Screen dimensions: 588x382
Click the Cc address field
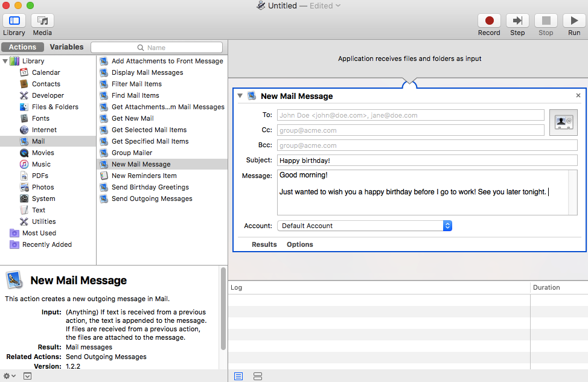coord(411,130)
